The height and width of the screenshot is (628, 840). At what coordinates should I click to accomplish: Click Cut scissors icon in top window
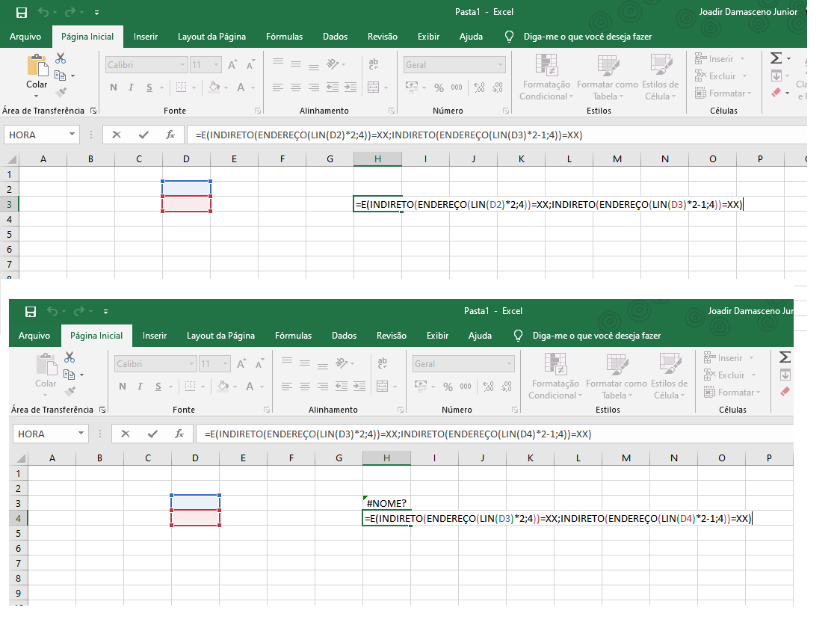(x=61, y=58)
